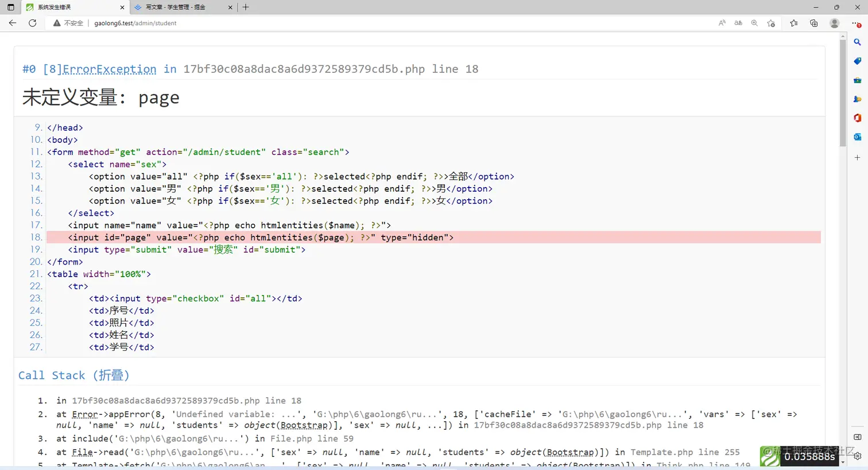Click source line 23 checkbox input code
The height and width of the screenshot is (470, 868).
[195, 298]
